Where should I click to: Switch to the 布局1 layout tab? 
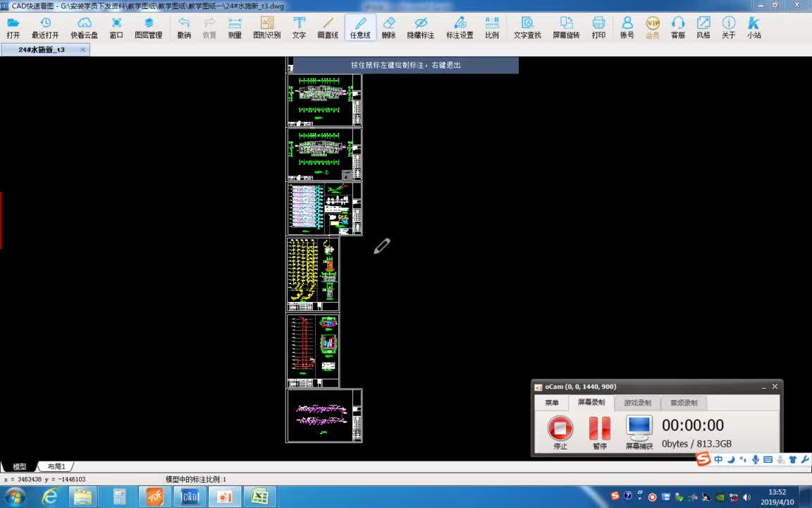point(56,466)
